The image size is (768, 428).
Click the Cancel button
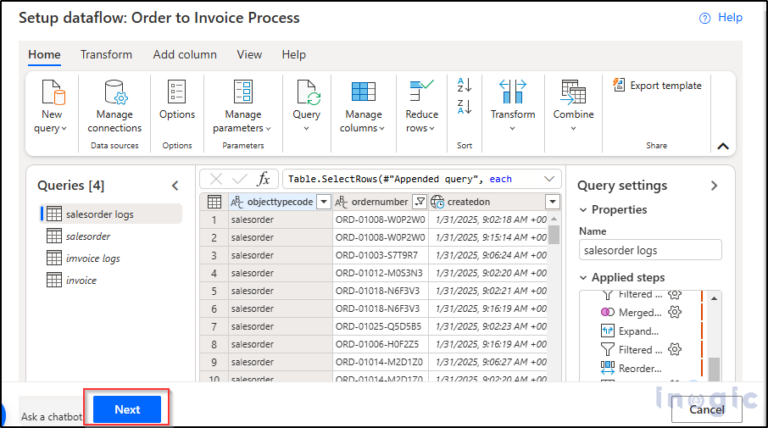pyautogui.click(x=706, y=409)
